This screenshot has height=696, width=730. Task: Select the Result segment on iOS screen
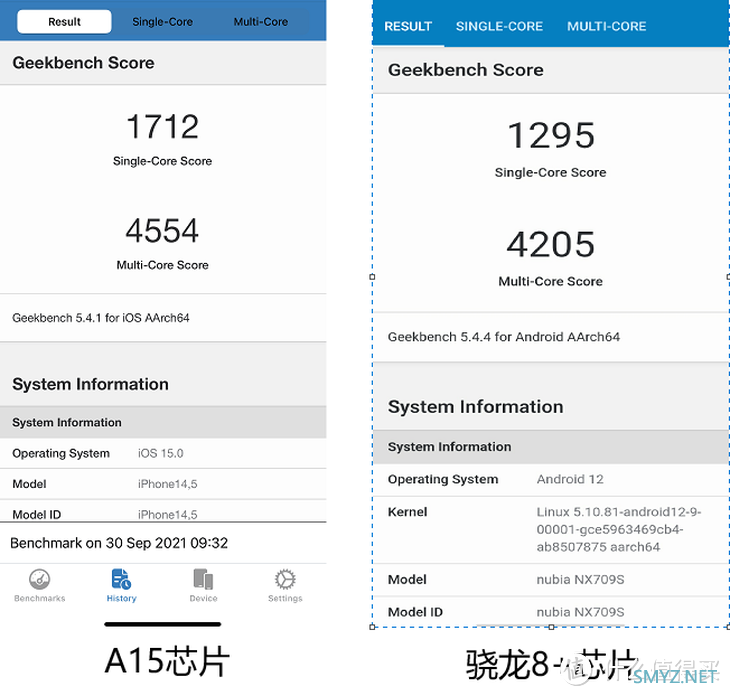click(64, 22)
